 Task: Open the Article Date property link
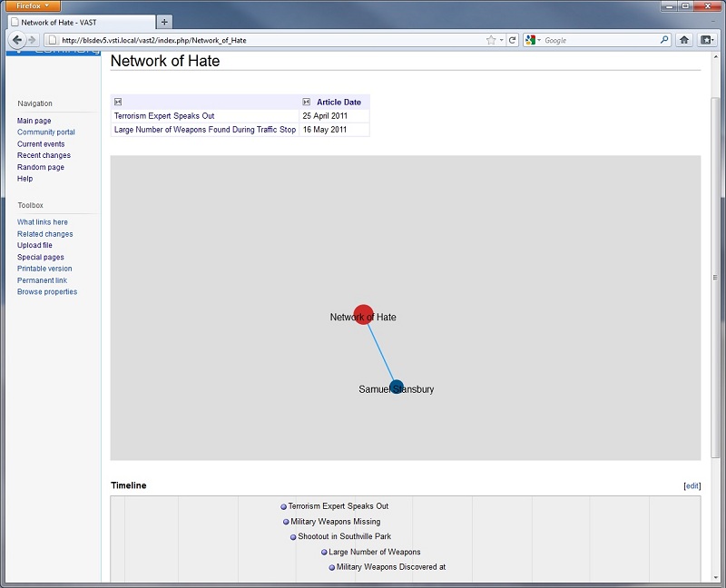tap(338, 103)
